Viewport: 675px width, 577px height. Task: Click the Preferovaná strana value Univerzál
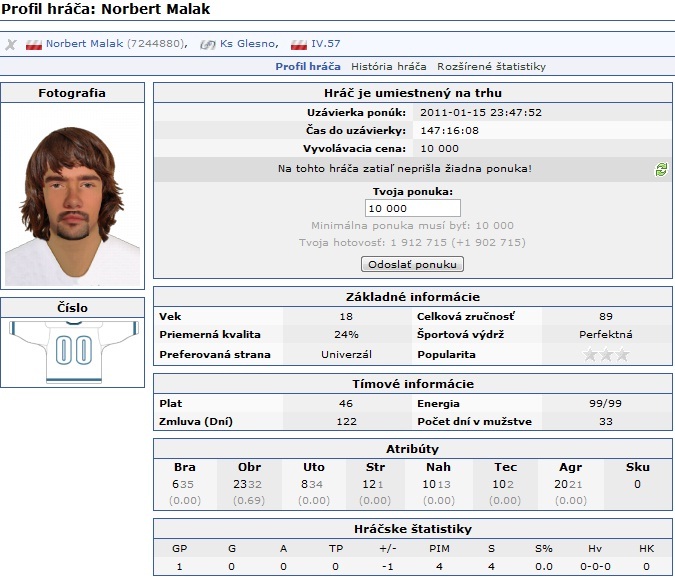(346, 355)
